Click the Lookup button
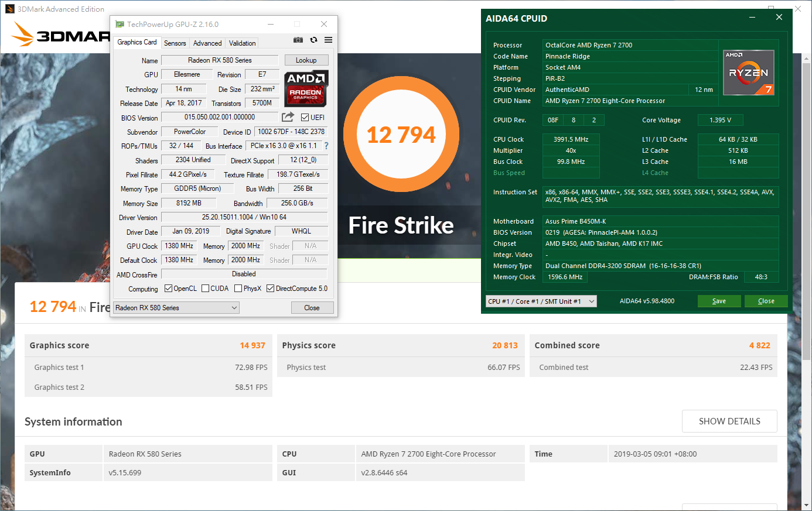 click(306, 60)
